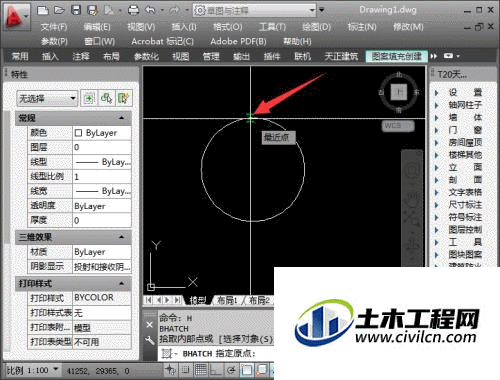
Task: Click the New drawing icon
Action: [x=43, y=10]
